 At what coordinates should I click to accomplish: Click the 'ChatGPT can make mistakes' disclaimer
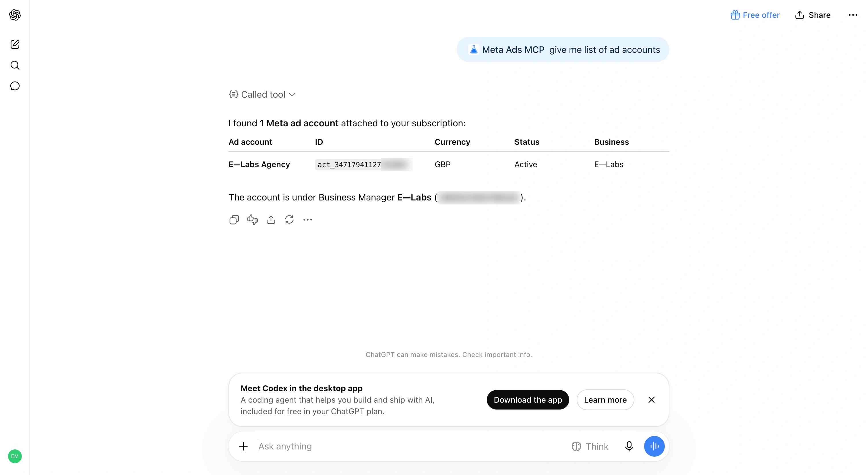coord(448,355)
